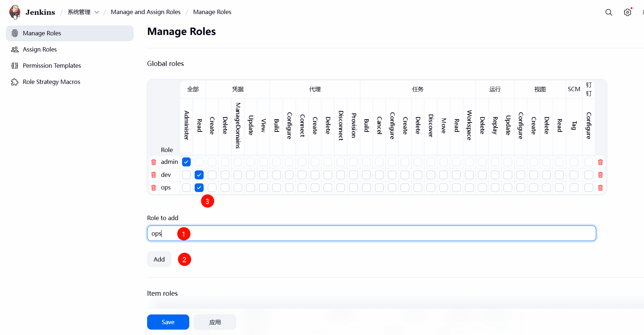Uncheck the Read permission for dev role
Viewport: 644px width, 335px height.
pos(199,175)
